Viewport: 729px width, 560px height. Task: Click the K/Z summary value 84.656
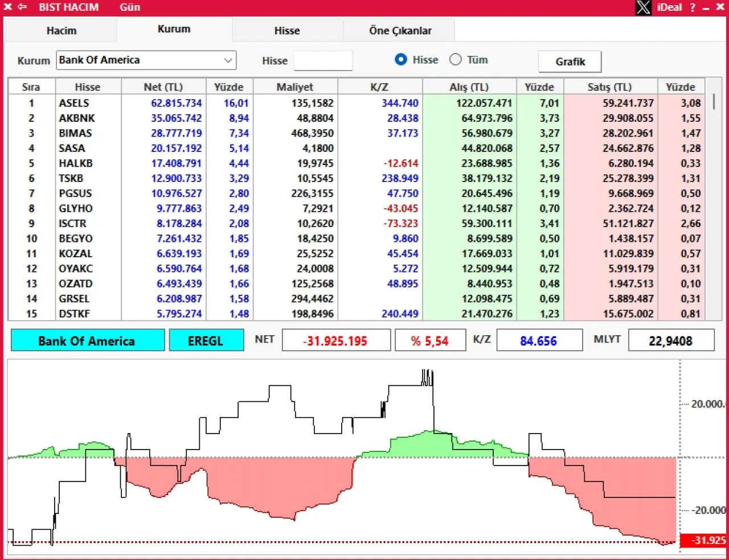point(539,340)
